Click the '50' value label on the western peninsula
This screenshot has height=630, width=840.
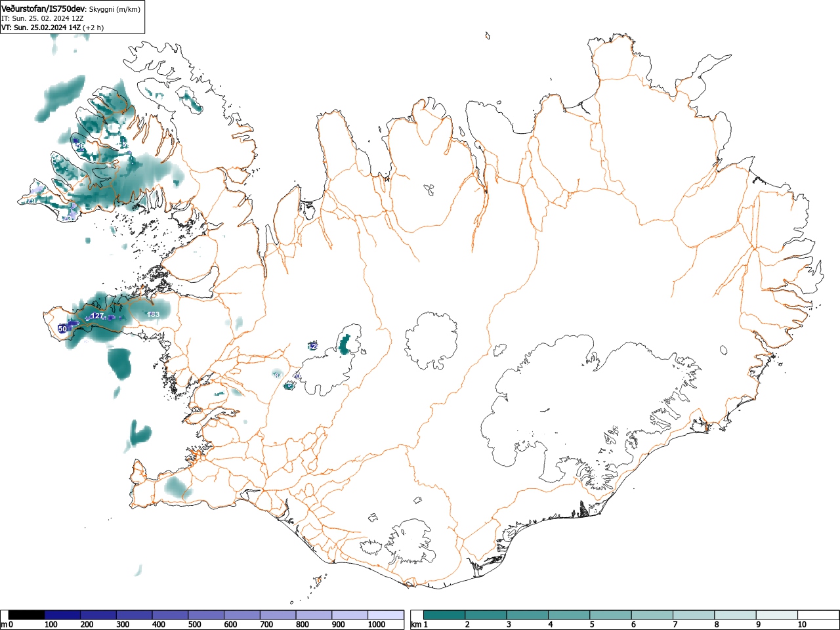pyautogui.click(x=62, y=328)
